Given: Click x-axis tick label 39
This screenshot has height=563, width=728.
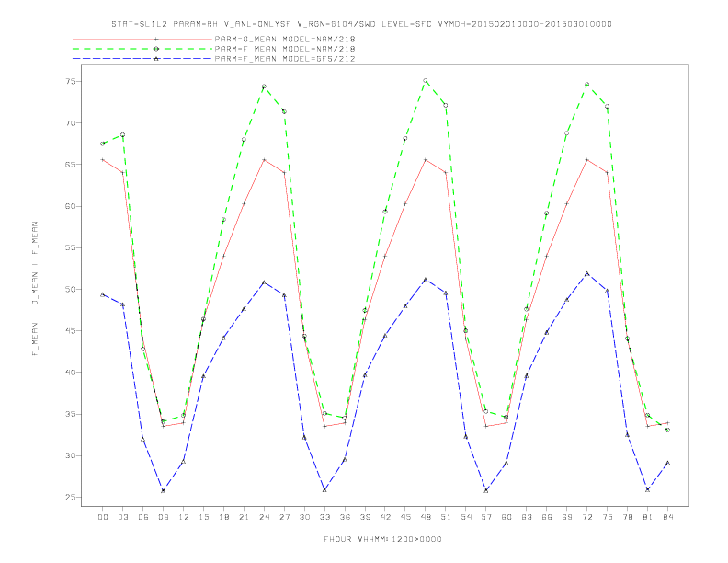Looking at the screenshot, I should pyautogui.click(x=365, y=517).
